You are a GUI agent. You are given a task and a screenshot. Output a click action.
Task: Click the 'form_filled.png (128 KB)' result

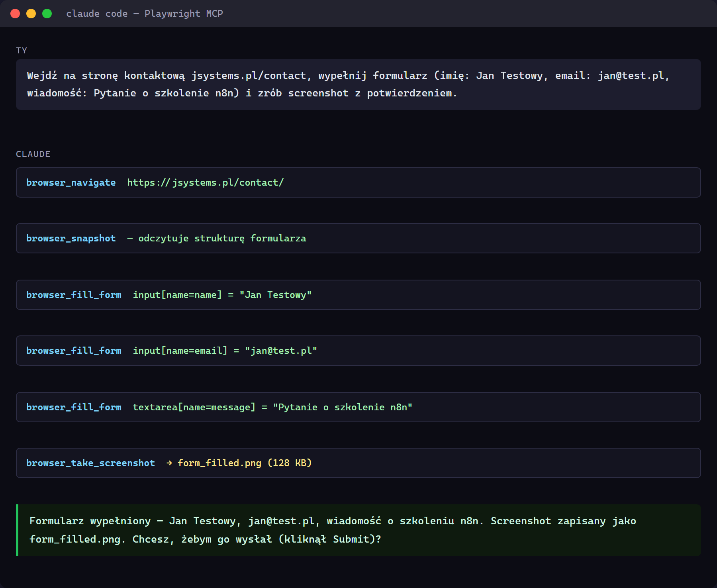tap(245, 463)
